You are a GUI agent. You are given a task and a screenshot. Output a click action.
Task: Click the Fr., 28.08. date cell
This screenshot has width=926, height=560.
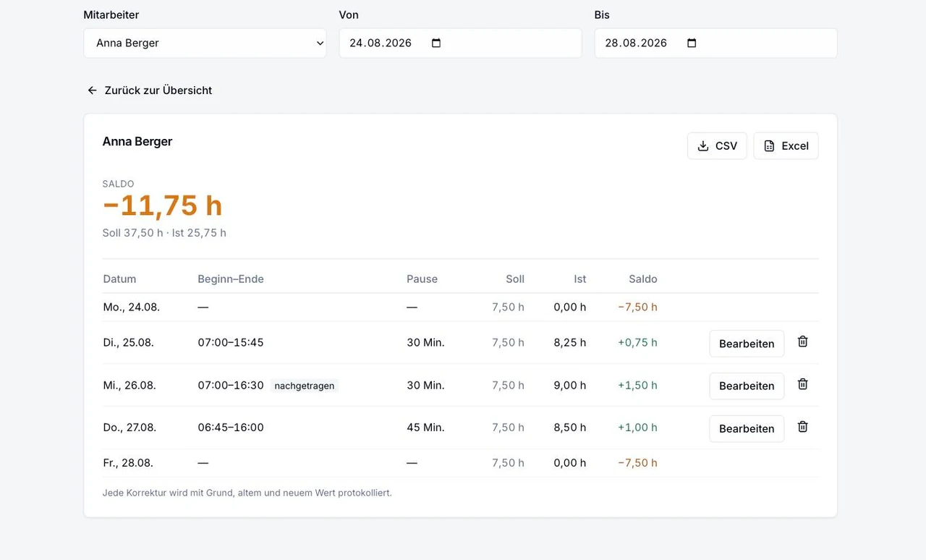pos(128,463)
